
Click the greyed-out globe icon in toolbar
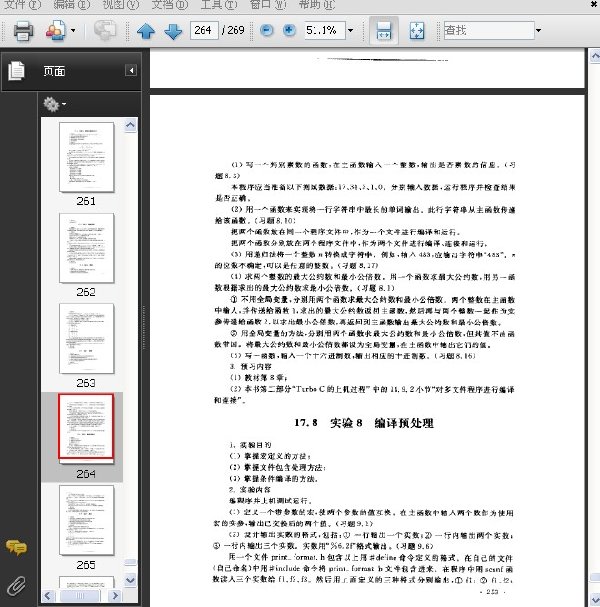(105, 30)
